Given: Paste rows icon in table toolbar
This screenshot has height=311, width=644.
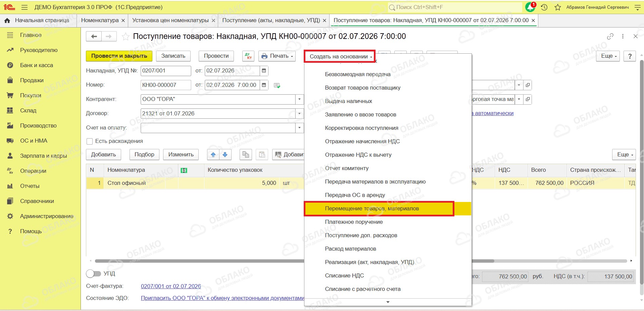Looking at the screenshot, I should tap(262, 155).
